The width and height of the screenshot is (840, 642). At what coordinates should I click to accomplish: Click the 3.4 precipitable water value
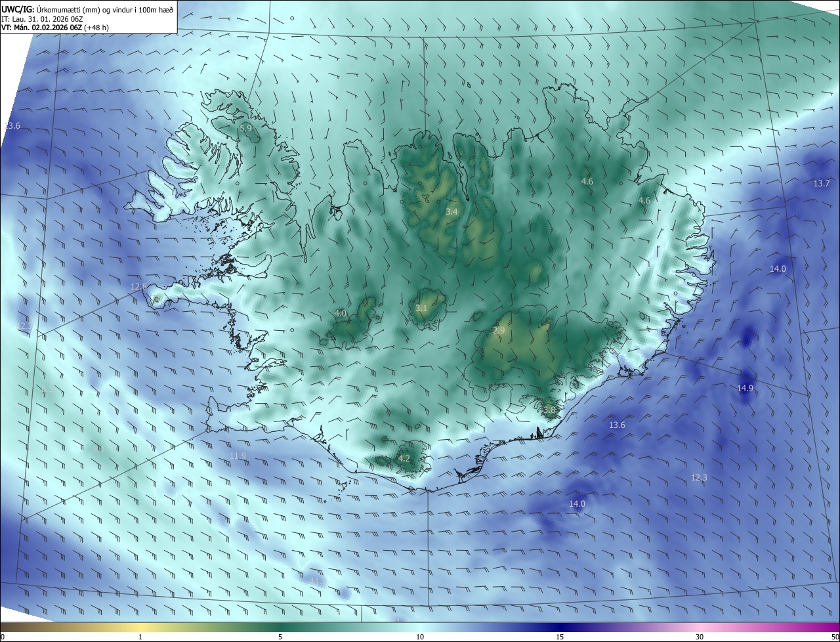pyautogui.click(x=452, y=212)
